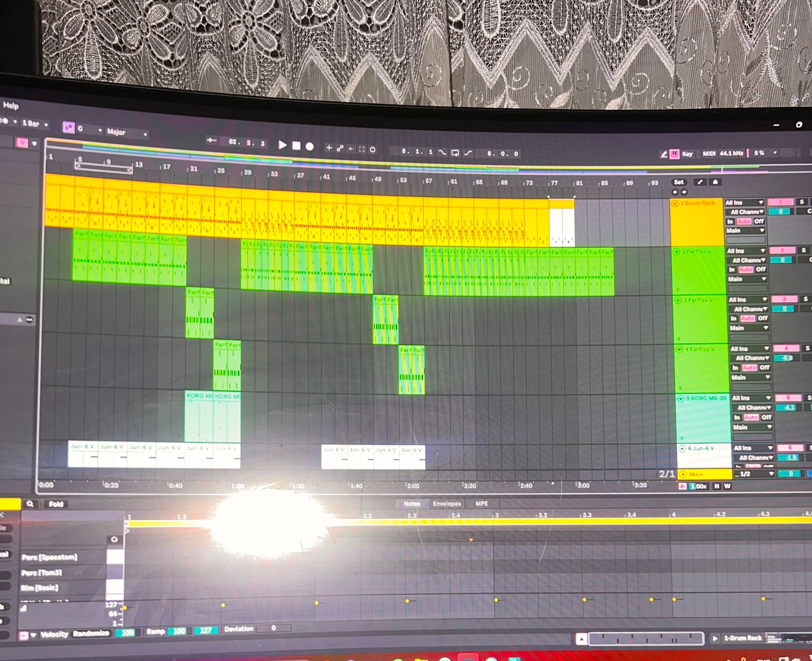The image size is (812, 661).
Task: Click the magnifier icon next to Fold
Action: pos(30,504)
